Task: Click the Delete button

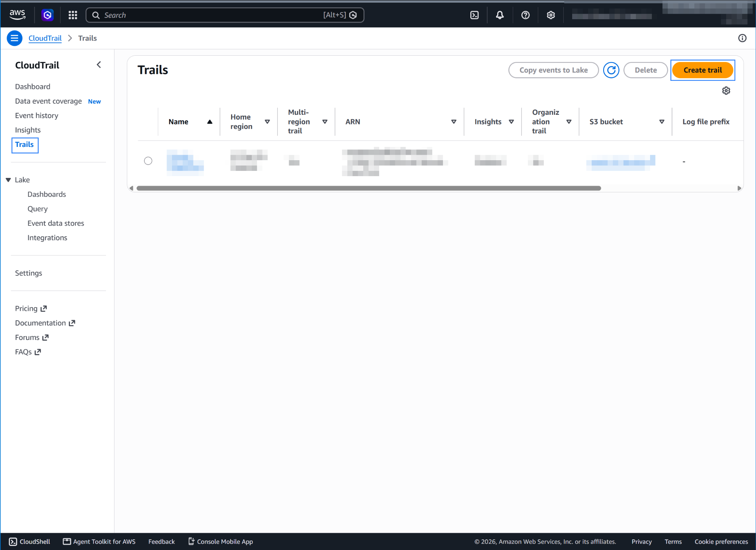Action: [x=645, y=70]
